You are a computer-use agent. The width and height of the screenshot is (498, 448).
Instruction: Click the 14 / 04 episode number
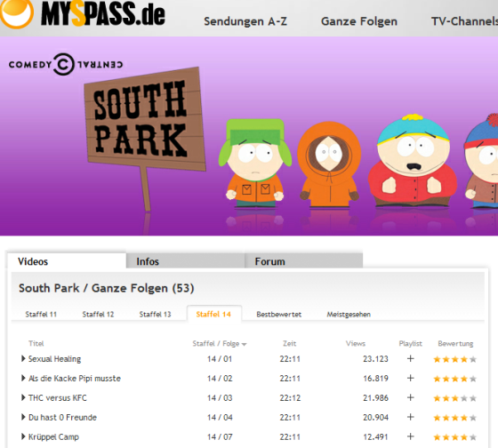[x=220, y=417]
